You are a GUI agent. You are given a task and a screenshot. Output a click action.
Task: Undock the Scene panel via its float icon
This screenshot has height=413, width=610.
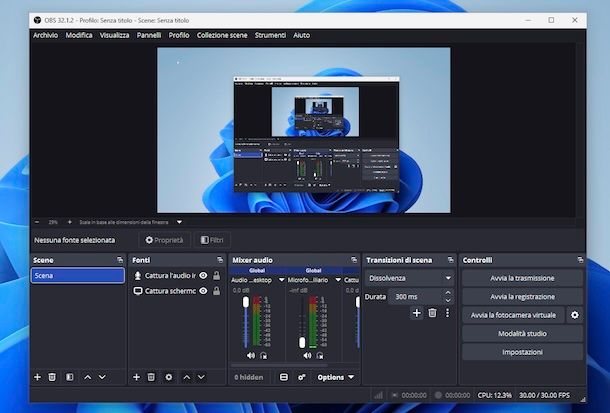tap(120, 260)
